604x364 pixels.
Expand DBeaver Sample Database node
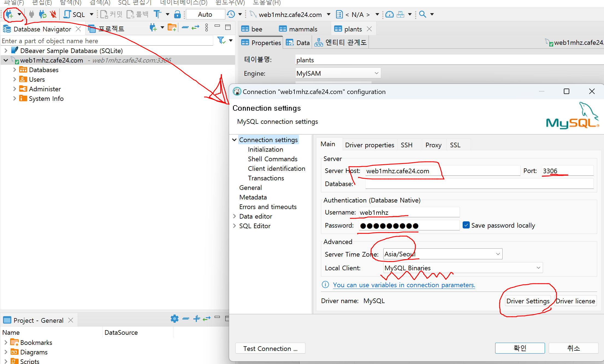click(6, 51)
